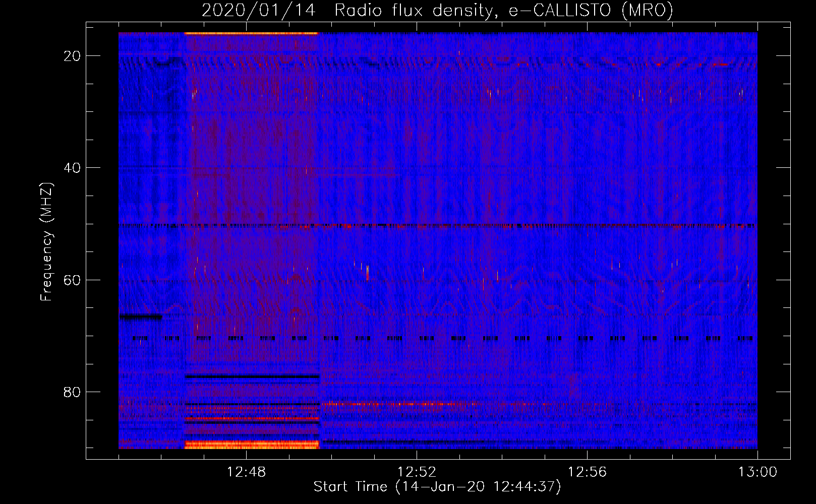The width and height of the screenshot is (816, 504).
Task: Click the '80' frequency tick label
Action: 73,392
